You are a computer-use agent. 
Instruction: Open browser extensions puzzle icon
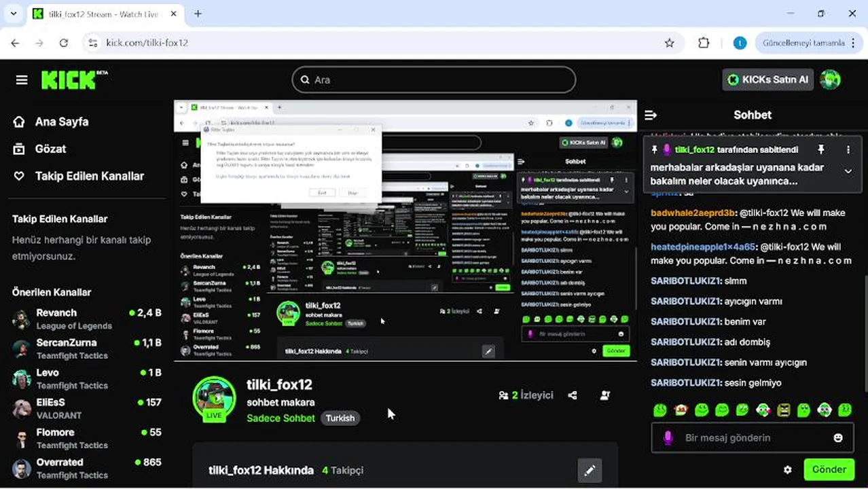(704, 43)
